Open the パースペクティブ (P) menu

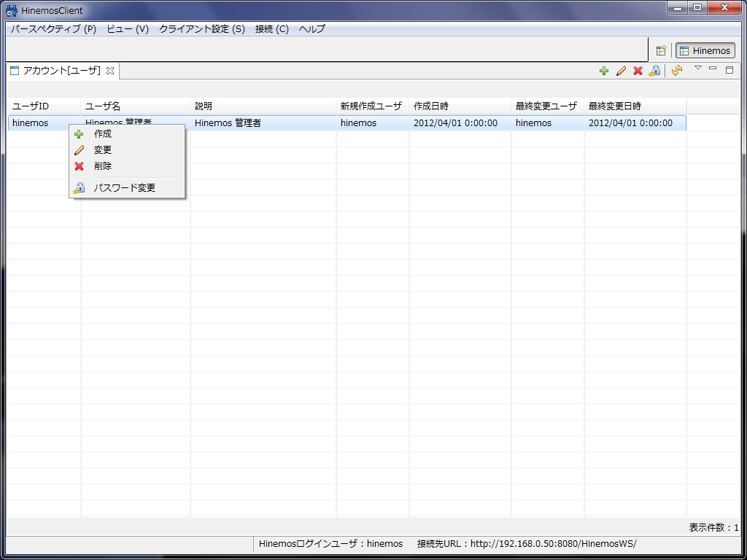(x=53, y=29)
